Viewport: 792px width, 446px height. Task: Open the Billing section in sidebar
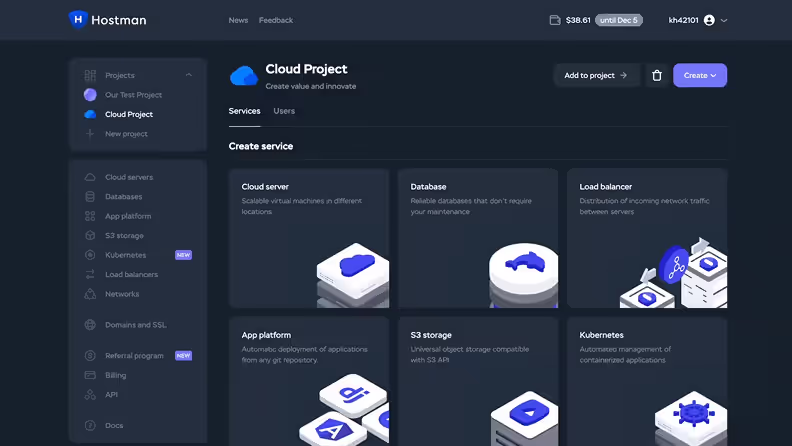click(x=116, y=375)
